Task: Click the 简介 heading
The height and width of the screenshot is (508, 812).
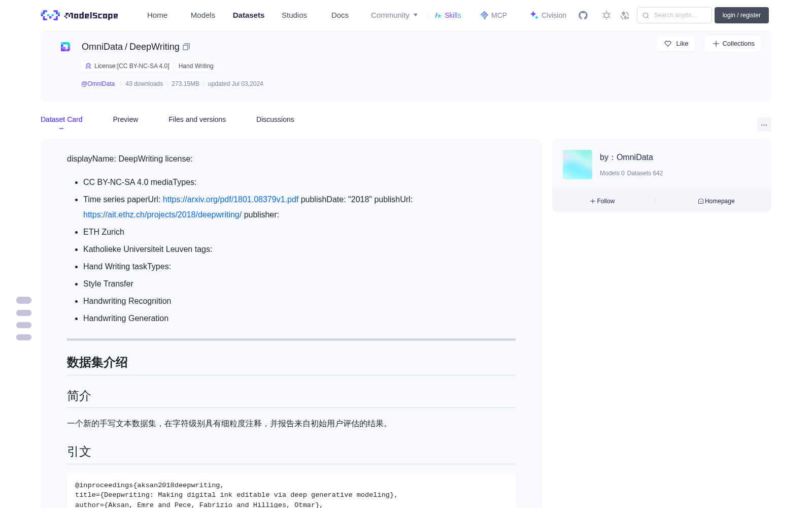Action: [x=79, y=396]
